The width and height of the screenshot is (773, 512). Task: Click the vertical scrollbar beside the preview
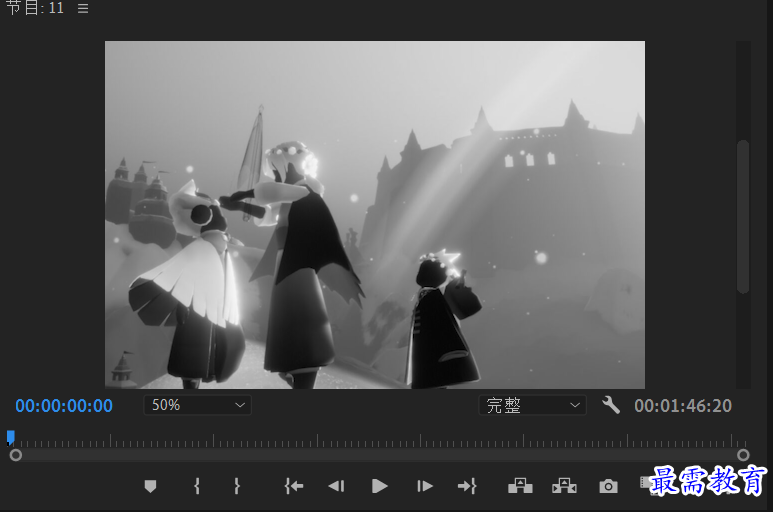tap(743, 217)
